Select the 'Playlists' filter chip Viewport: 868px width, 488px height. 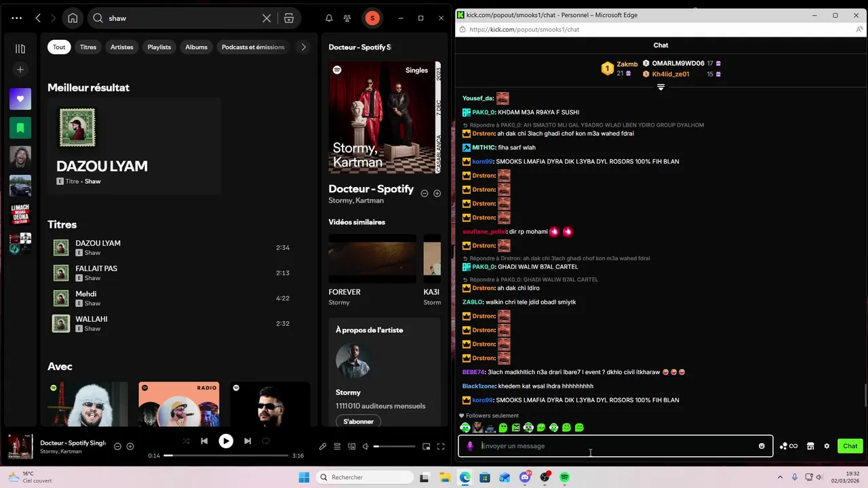[159, 47]
